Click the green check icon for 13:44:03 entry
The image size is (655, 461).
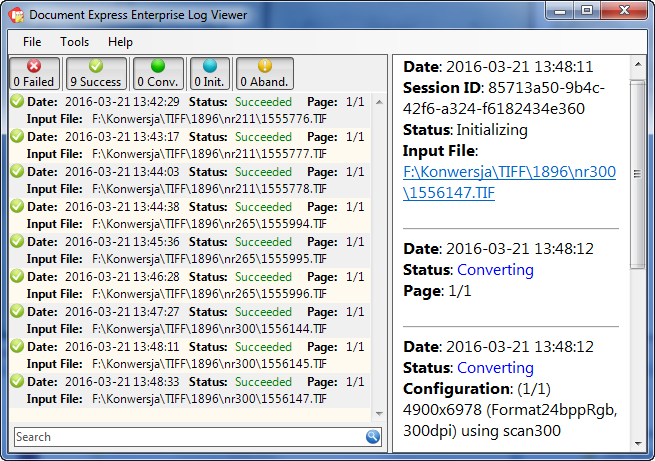17,171
